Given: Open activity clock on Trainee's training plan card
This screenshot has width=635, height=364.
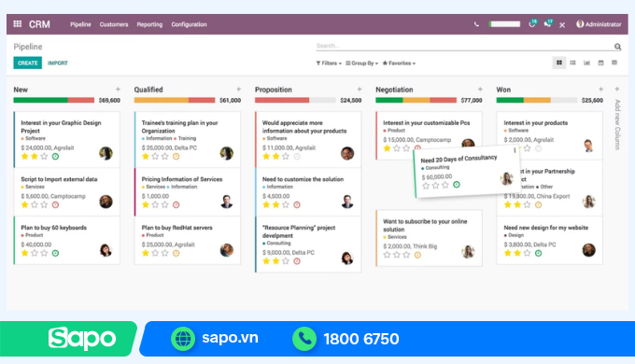Looking at the screenshot, I should [x=176, y=156].
